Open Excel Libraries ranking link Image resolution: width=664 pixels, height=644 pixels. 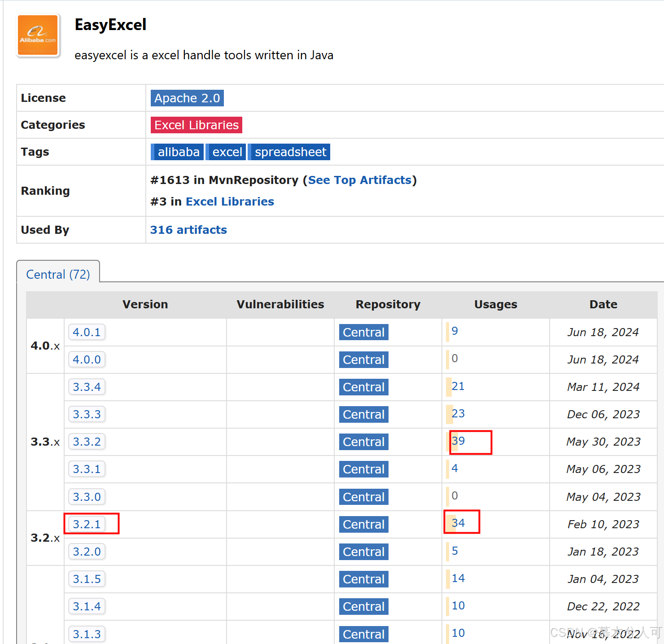click(230, 202)
